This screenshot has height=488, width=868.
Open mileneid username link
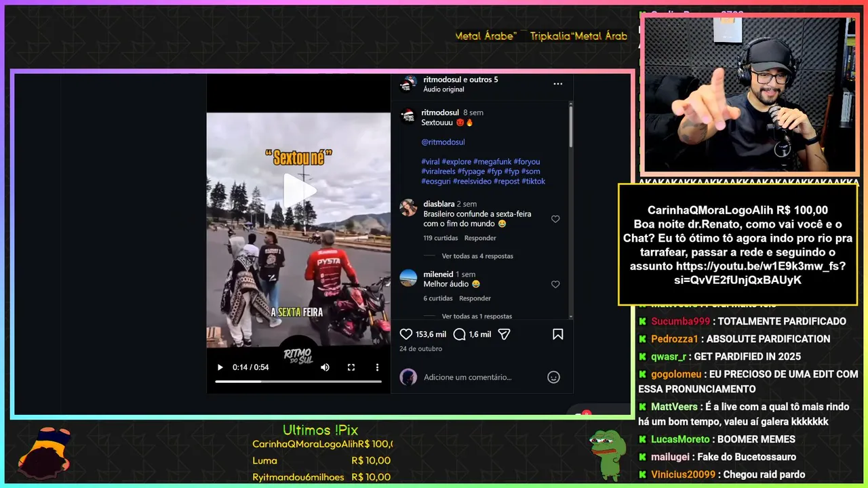(438, 274)
